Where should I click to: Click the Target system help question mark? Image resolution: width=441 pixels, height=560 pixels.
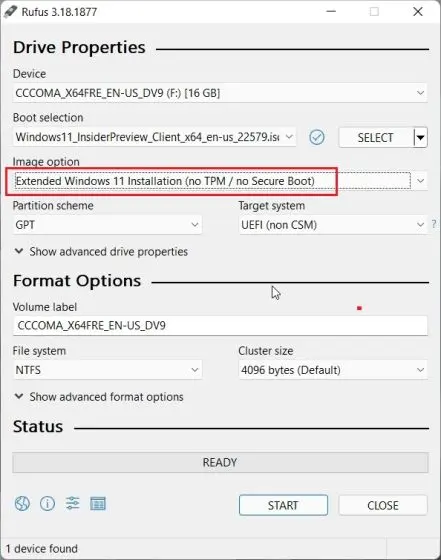(434, 224)
